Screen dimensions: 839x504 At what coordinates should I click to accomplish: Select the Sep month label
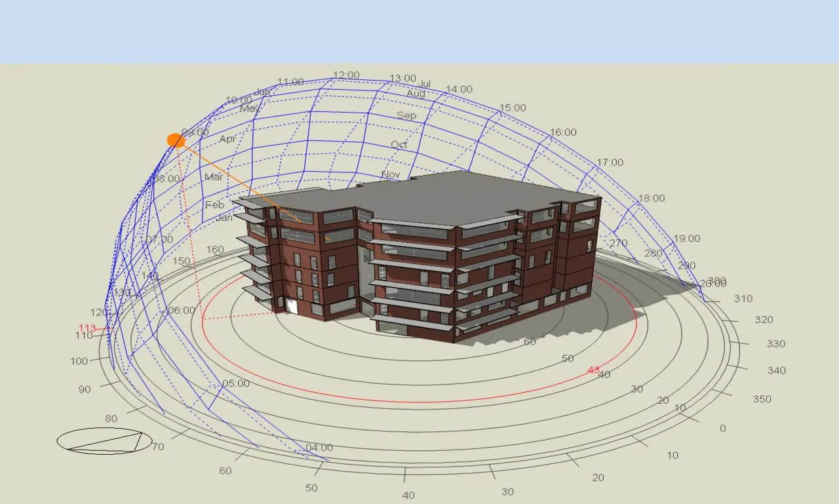click(407, 115)
